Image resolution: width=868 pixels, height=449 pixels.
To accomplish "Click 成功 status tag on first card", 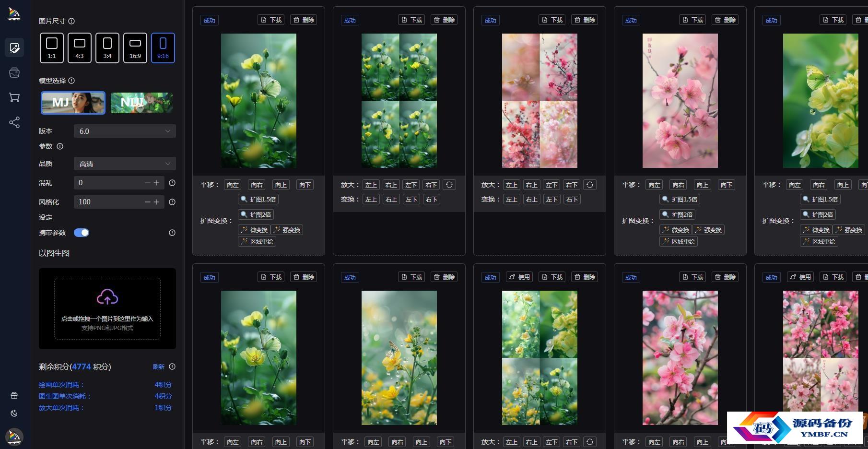I will [x=210, y=20].
